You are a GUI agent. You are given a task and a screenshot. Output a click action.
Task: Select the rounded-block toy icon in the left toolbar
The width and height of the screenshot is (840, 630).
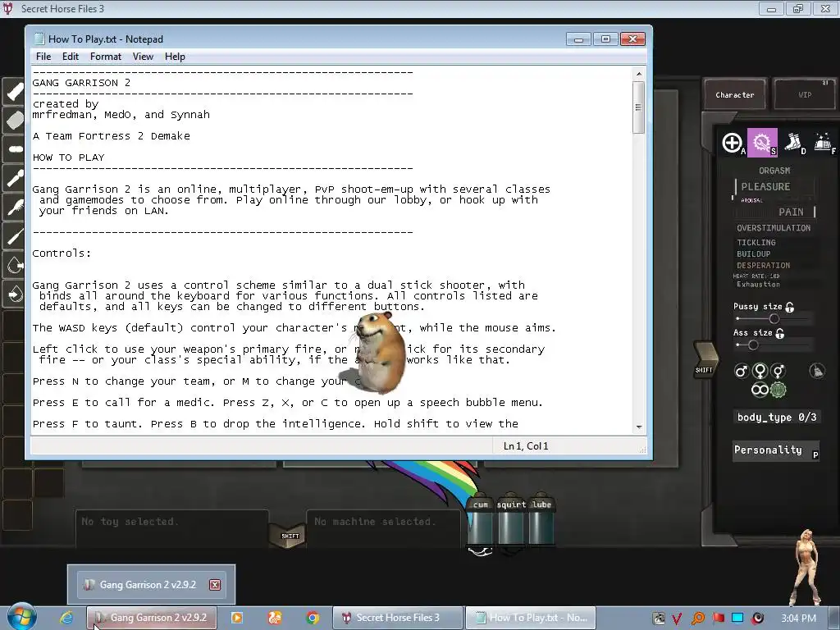[x=15, y=121]
